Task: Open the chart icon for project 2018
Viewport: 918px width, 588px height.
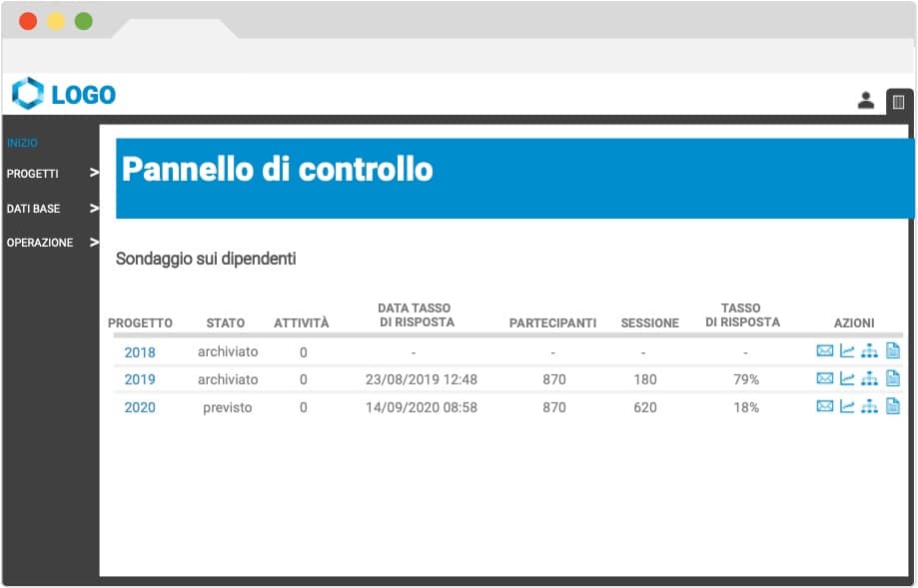Action: pos(846,350)
